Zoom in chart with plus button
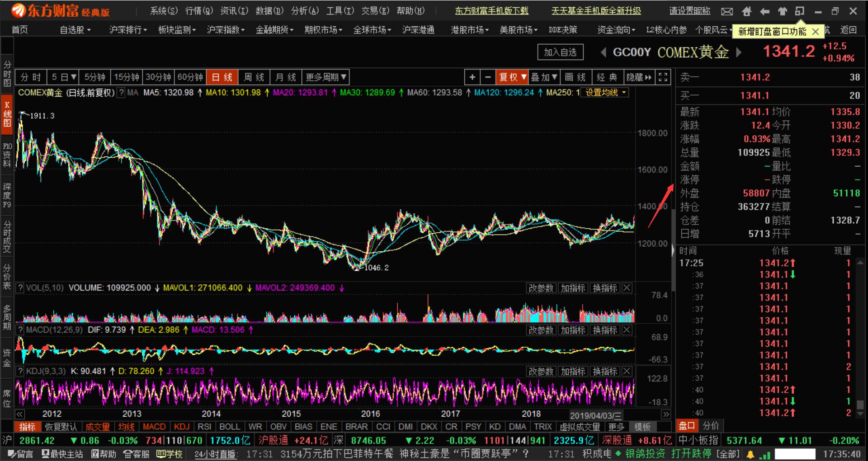This screenshot has width=868, height=461. (472, 77)
